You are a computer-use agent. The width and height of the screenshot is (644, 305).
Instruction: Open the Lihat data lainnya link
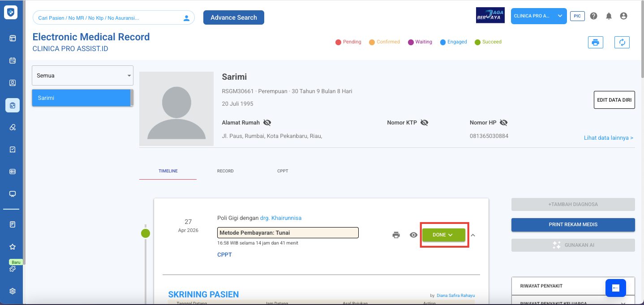(x=608, y=138)
